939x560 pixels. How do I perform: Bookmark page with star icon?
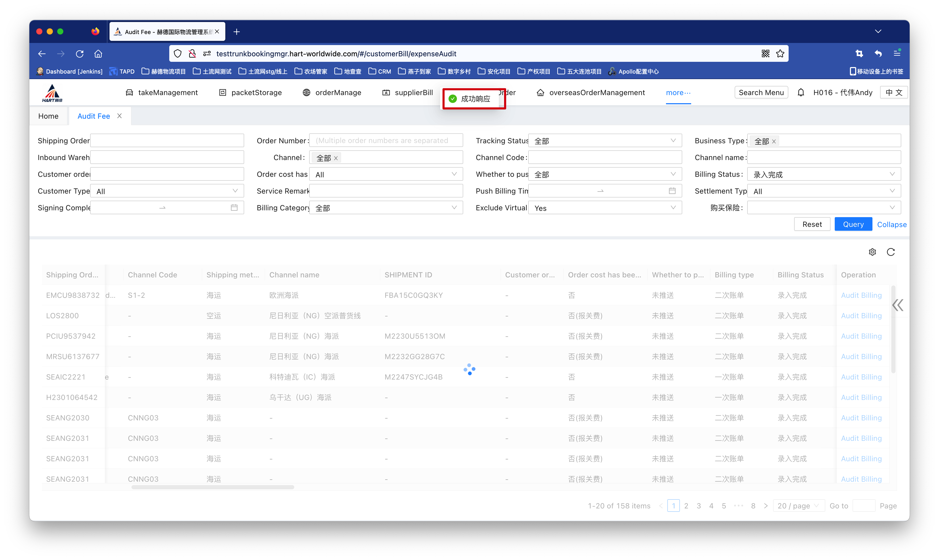point(780,54)
